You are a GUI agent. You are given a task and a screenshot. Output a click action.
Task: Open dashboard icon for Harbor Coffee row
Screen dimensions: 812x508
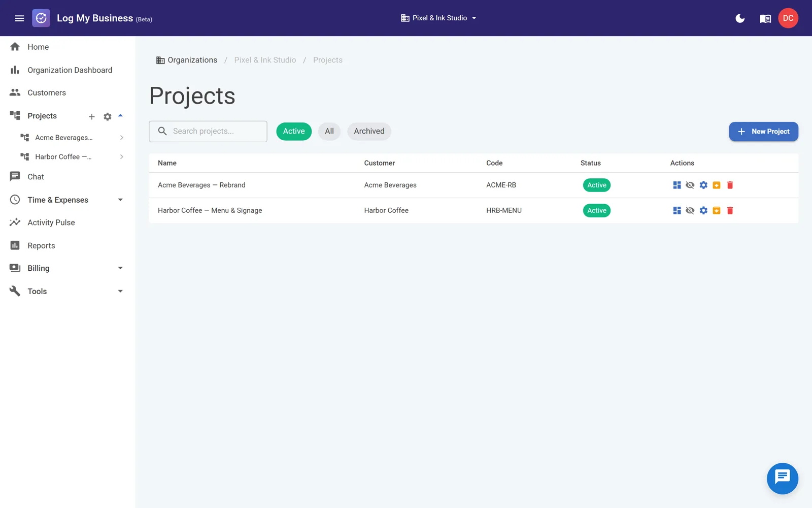point(676,210)
